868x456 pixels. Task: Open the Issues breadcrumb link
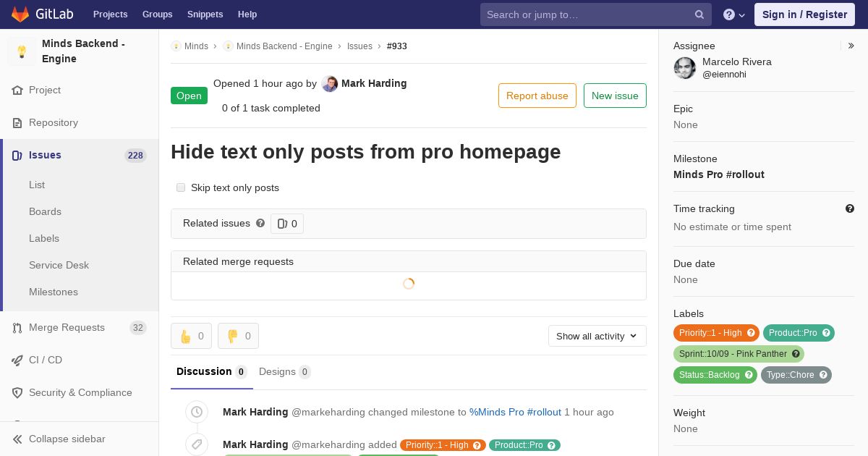pos(359,46)
